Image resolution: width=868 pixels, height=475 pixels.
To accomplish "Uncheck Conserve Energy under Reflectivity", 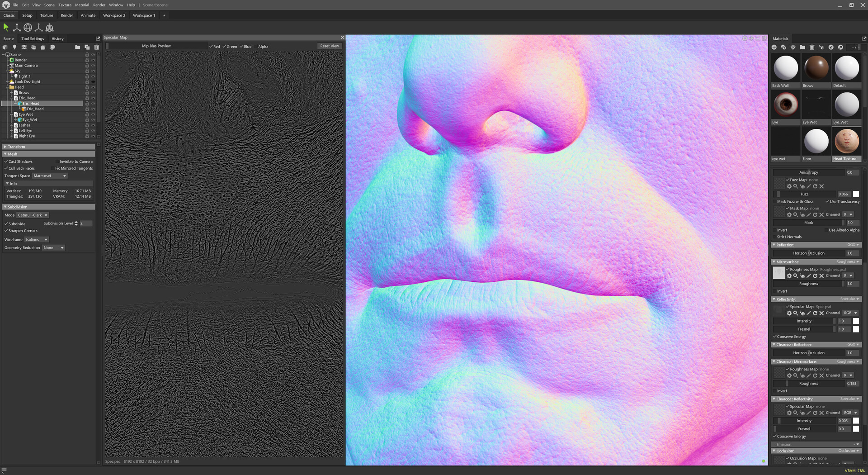I will pyautogui.click(x=774, y=337).
